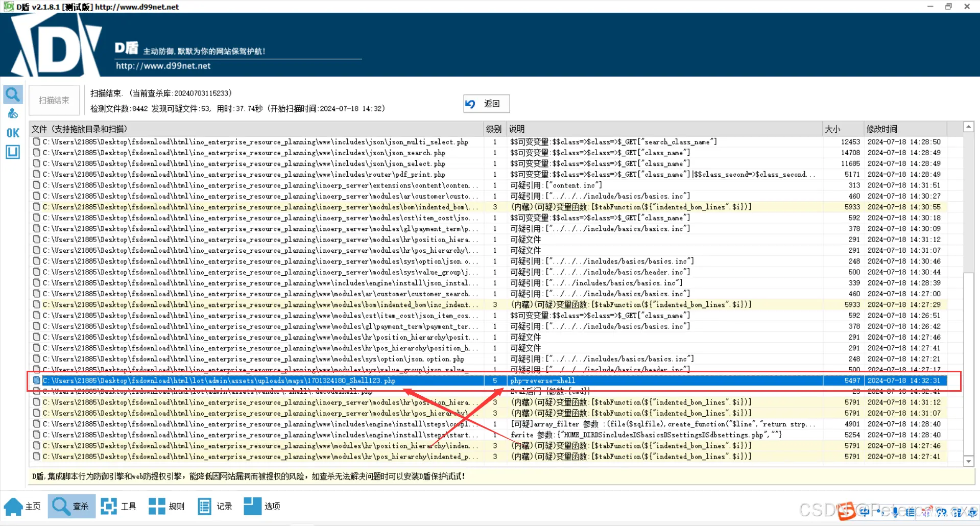
Task: Click the 返回 button
Action: click(486, 104)
